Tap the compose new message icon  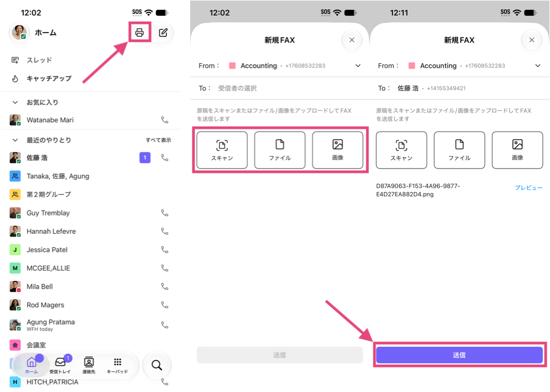coord(163,33)
